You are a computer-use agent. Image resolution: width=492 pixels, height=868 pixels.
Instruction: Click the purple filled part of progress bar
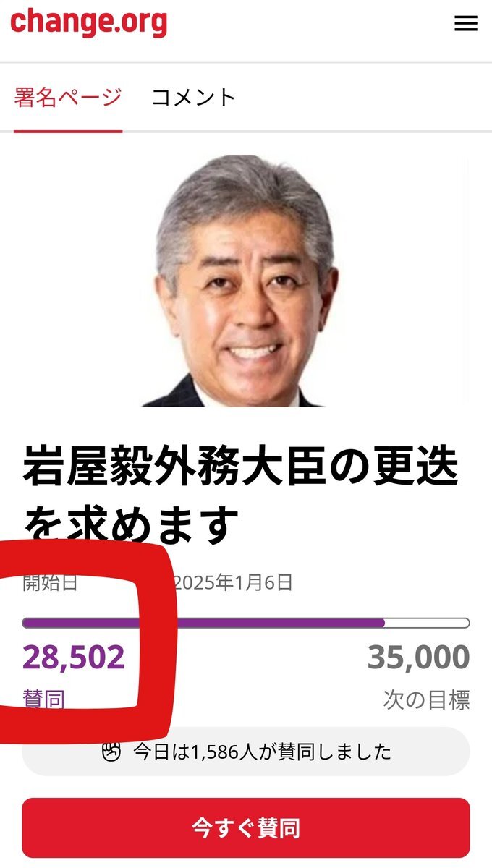pyautogui.click(x=203, y=623)
